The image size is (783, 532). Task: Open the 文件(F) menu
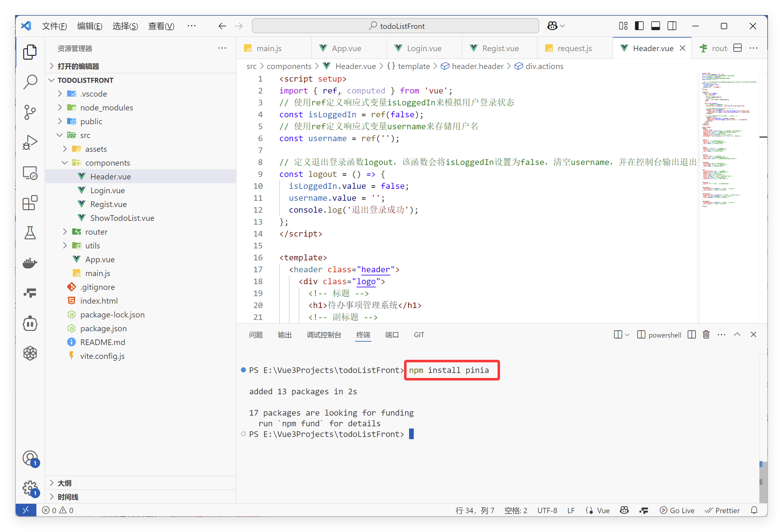(x=54, y=26)
